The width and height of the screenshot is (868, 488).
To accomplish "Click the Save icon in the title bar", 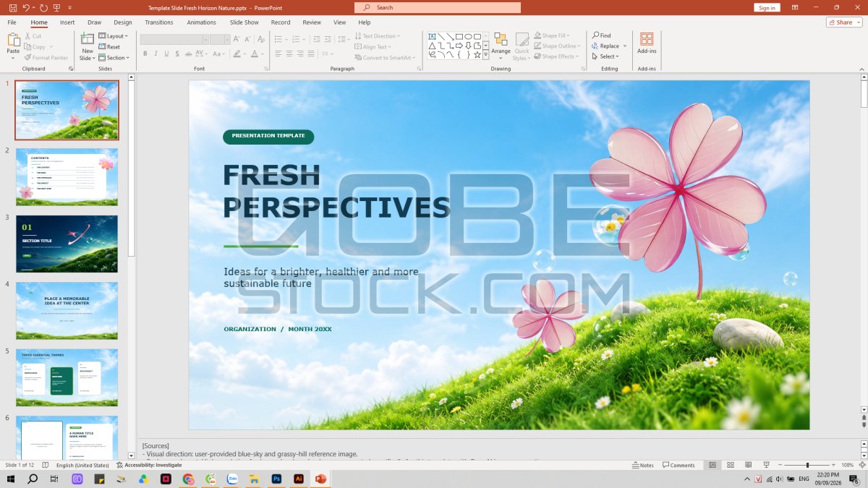I will [12, 7].
